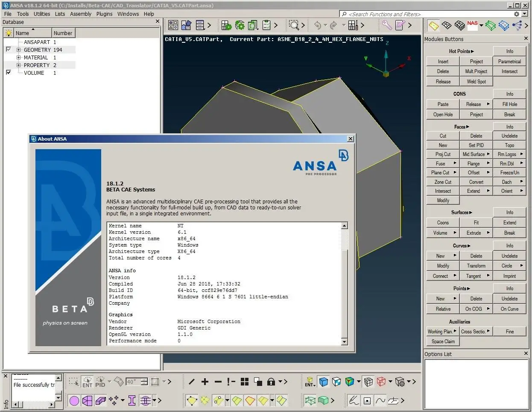This screenshot has height=412, width=532.
Task: Click the purple circle icon
Action: click(74, 400)
